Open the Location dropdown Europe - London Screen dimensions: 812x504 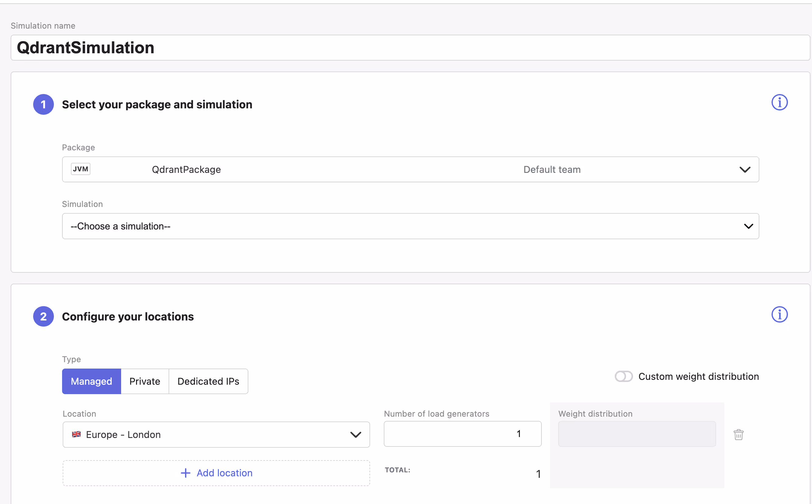tap(216, 434)
